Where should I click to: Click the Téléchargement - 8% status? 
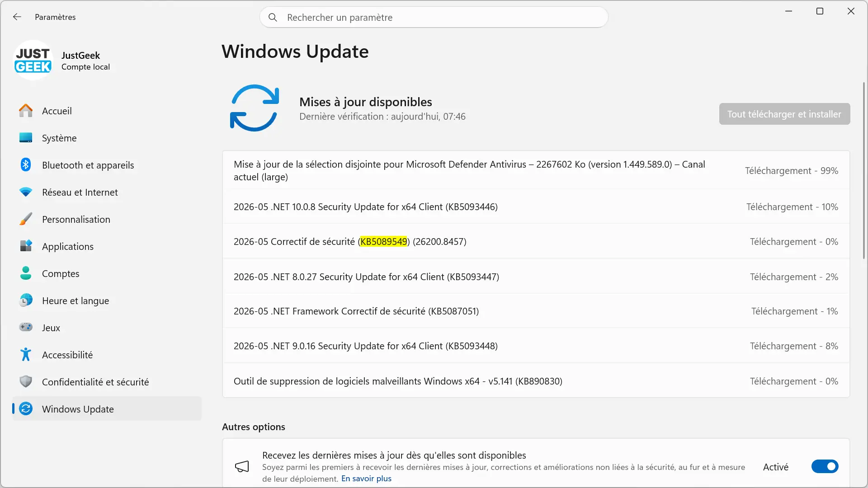[x=794, y=346]
